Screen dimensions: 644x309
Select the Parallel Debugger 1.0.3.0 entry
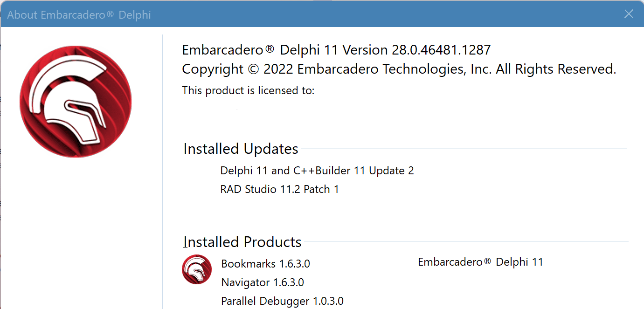(x=282, y=301)
